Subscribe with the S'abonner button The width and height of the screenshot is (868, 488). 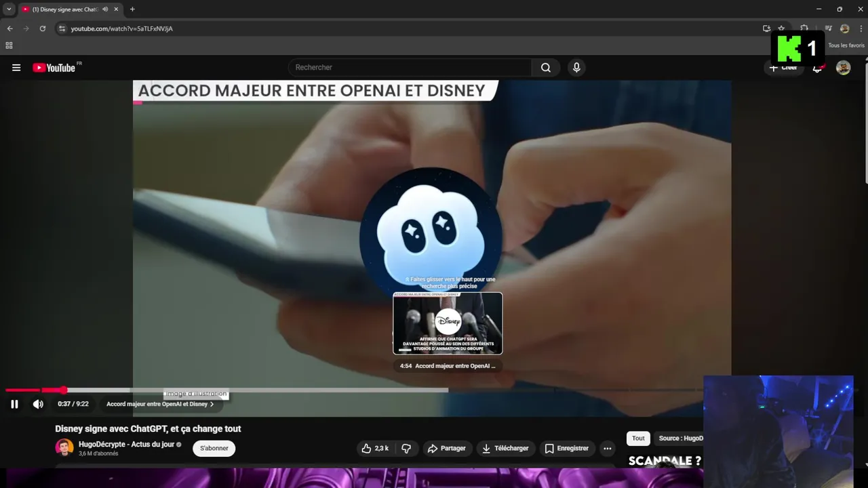[214, 448]
